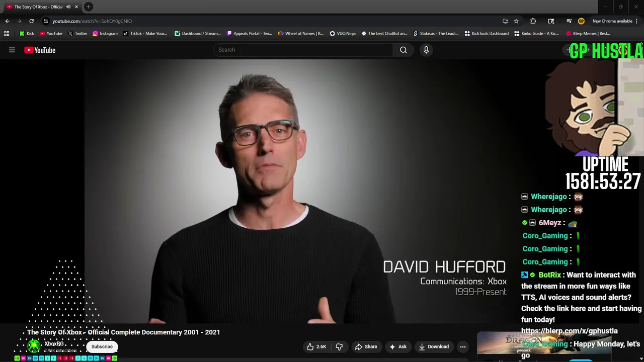This screenshot has height=362, width=644.
Task: Click the video title text
Action: [x=124, y=332]
